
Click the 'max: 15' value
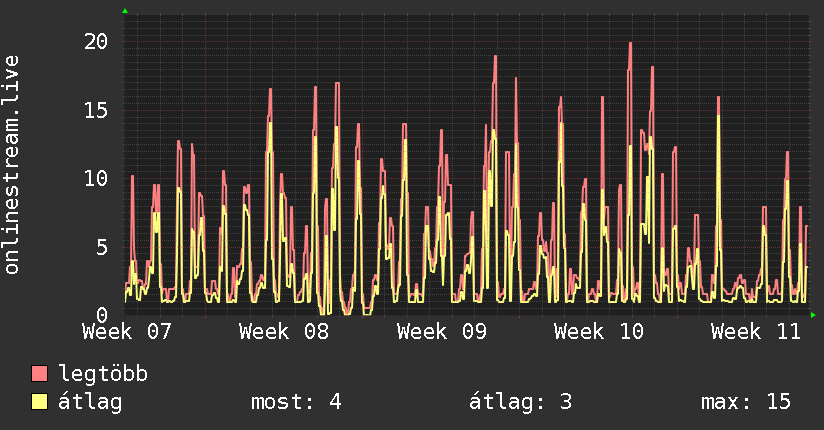click(x=746, y=402)
